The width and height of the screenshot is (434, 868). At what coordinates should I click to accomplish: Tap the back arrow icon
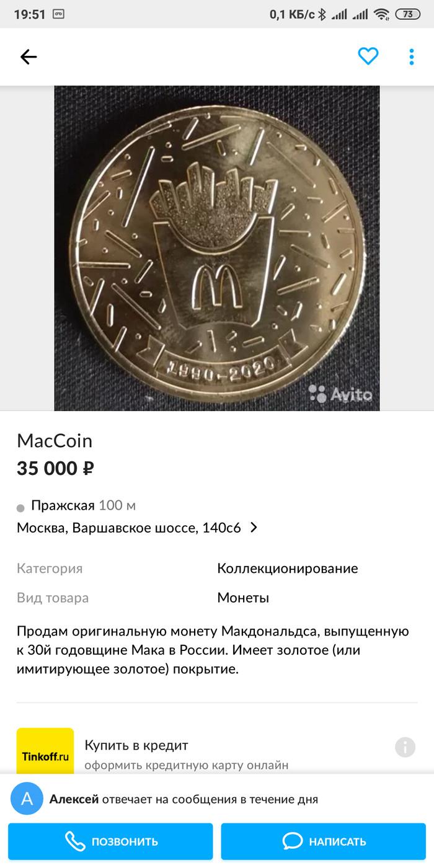coord(29,57)
